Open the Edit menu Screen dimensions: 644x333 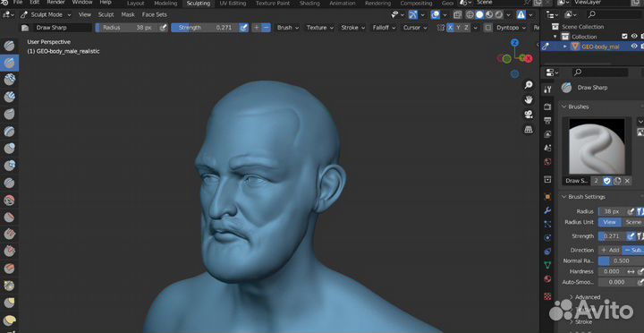(x=35, y=3)
